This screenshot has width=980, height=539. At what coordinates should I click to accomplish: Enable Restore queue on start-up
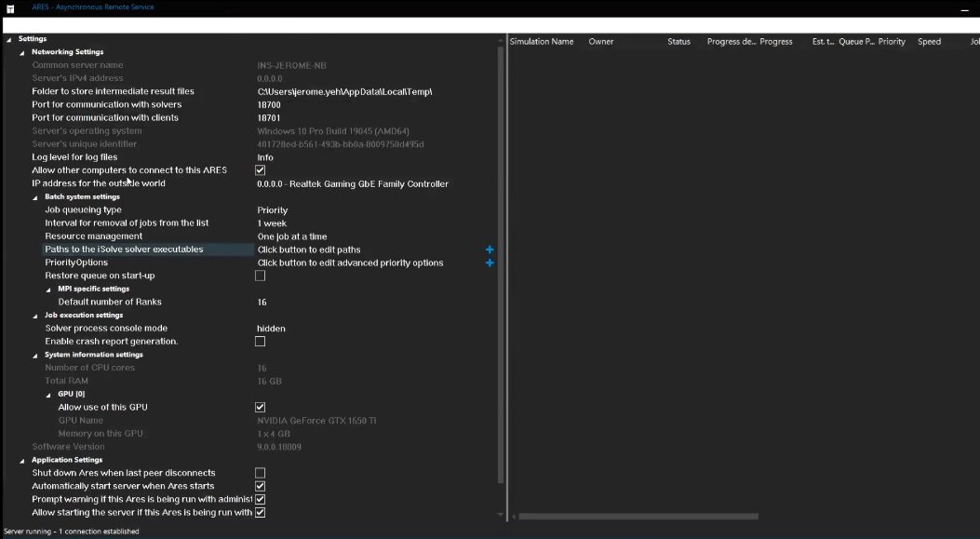[261, 276]
